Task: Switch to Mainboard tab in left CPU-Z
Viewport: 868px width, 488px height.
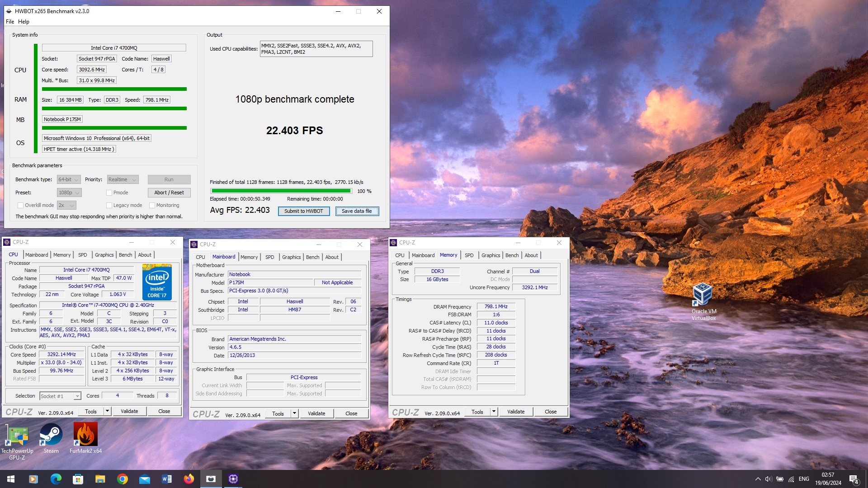Action: (x=37, y=255)
